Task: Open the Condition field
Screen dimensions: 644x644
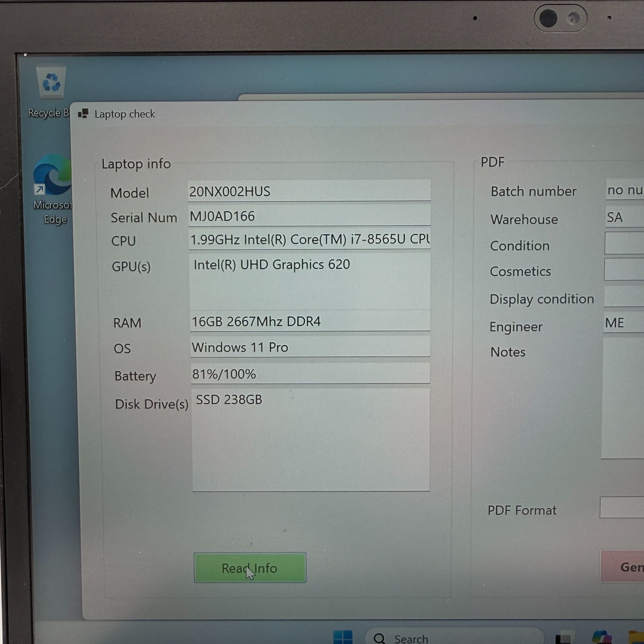Action: tap(624, 243)
